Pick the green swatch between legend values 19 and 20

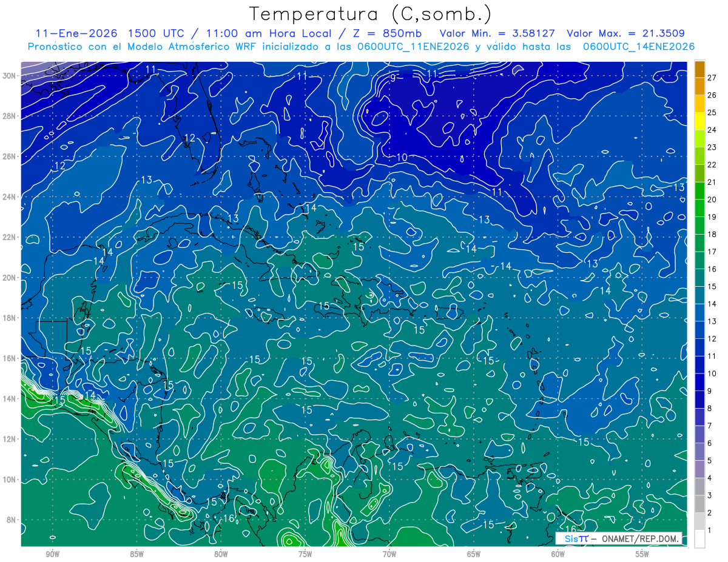[700, 209]
